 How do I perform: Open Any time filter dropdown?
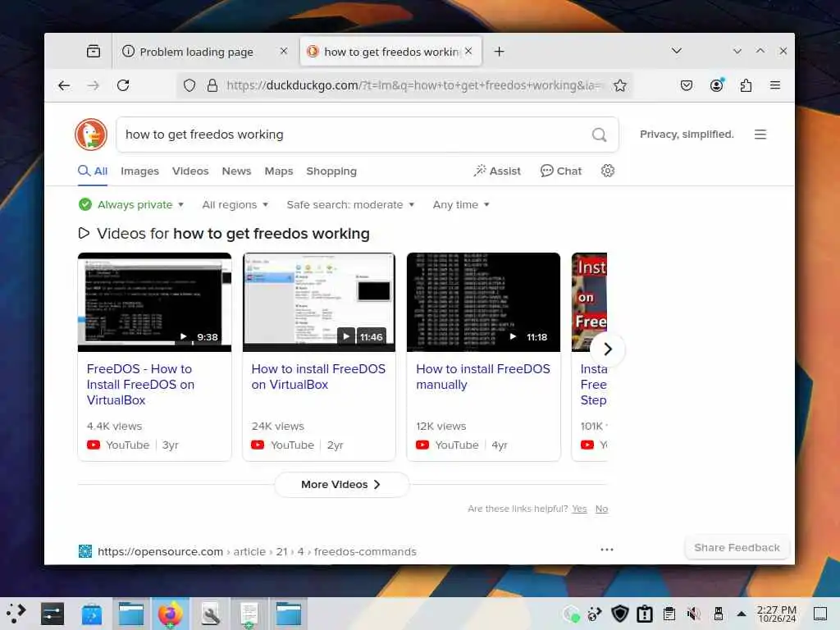(461, 204)
